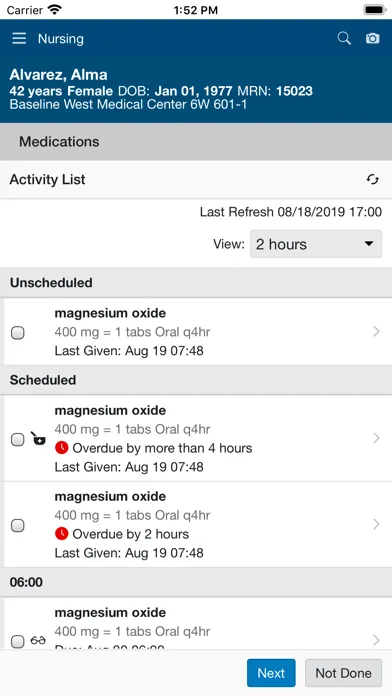Viewport: 392px width, 696px height.
Task: Open the hamburger navigation menu
Action: click(x=19, y=39)
